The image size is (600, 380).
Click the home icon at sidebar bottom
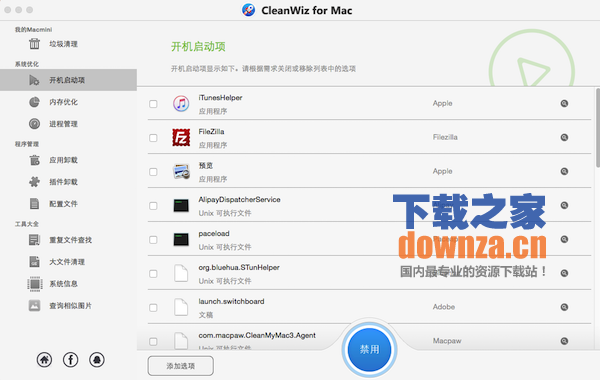click(44, 360)
